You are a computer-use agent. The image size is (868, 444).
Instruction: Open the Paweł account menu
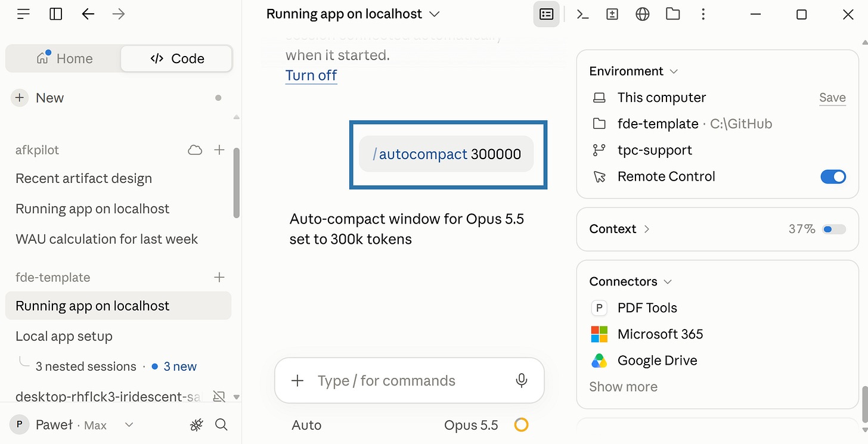tap(72, 425)
